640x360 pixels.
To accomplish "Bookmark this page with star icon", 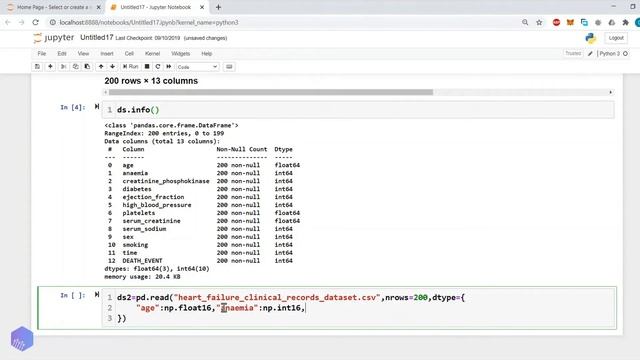I will [539, 22].
